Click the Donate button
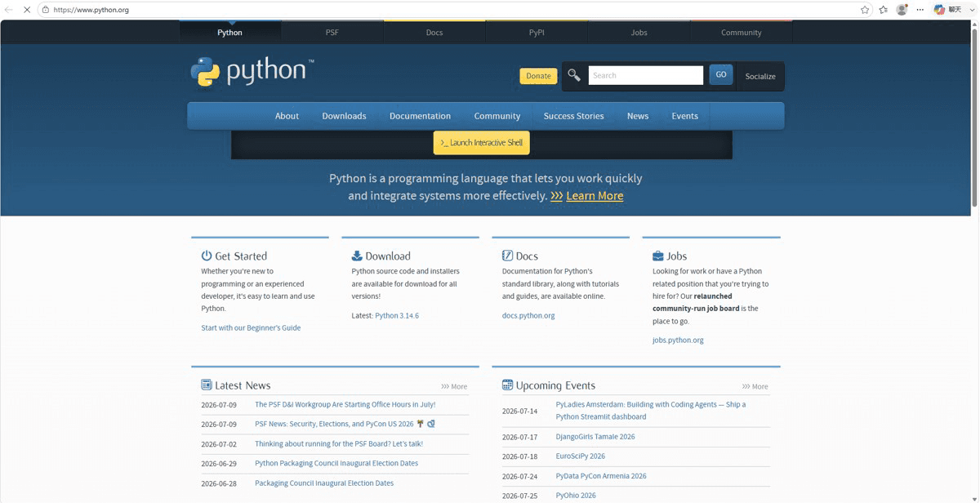This screenshot has width=980, height=503. point(538,76)
